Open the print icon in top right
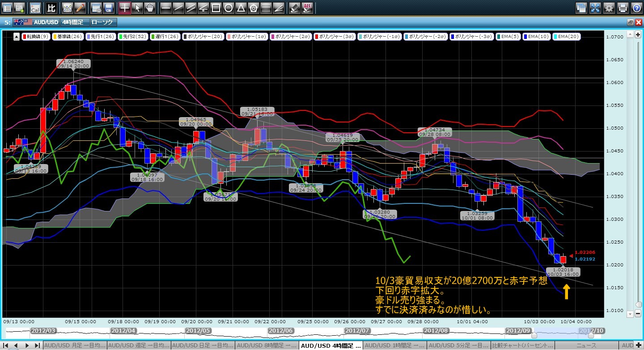Viewport: 644px width, 350px height. click(623, 8)
